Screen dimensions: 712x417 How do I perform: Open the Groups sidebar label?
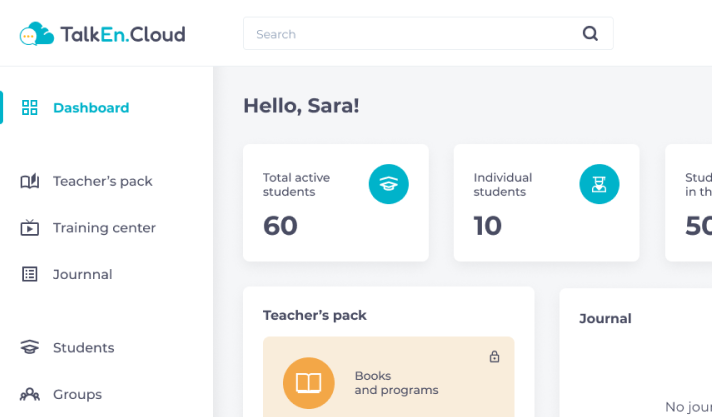[x=77, y=394]
